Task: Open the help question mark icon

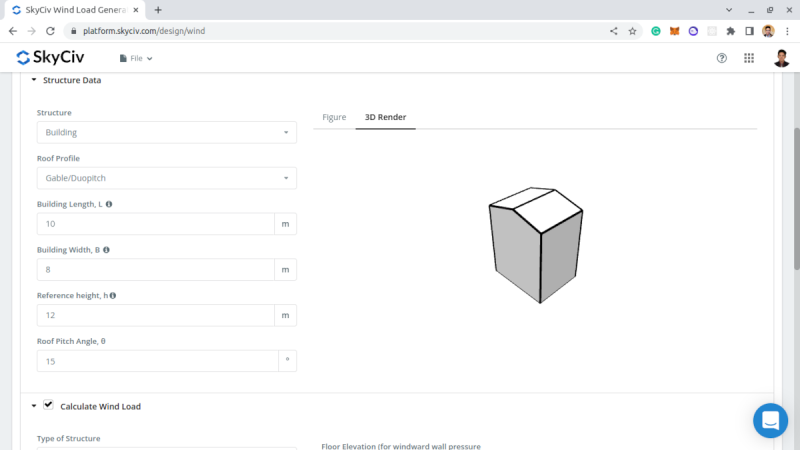Action: click(x=722, y=58)
